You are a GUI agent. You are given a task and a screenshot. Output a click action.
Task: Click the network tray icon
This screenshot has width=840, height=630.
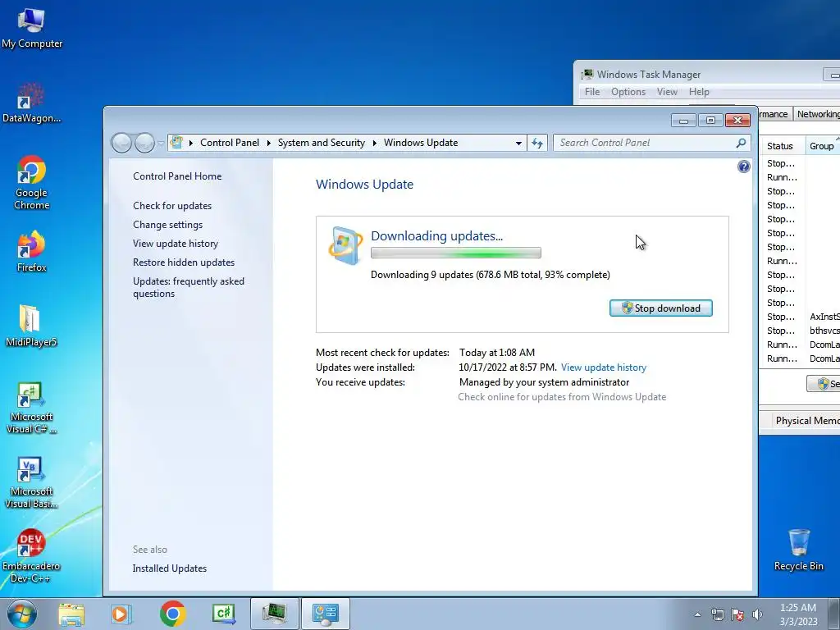coord(717,614)
